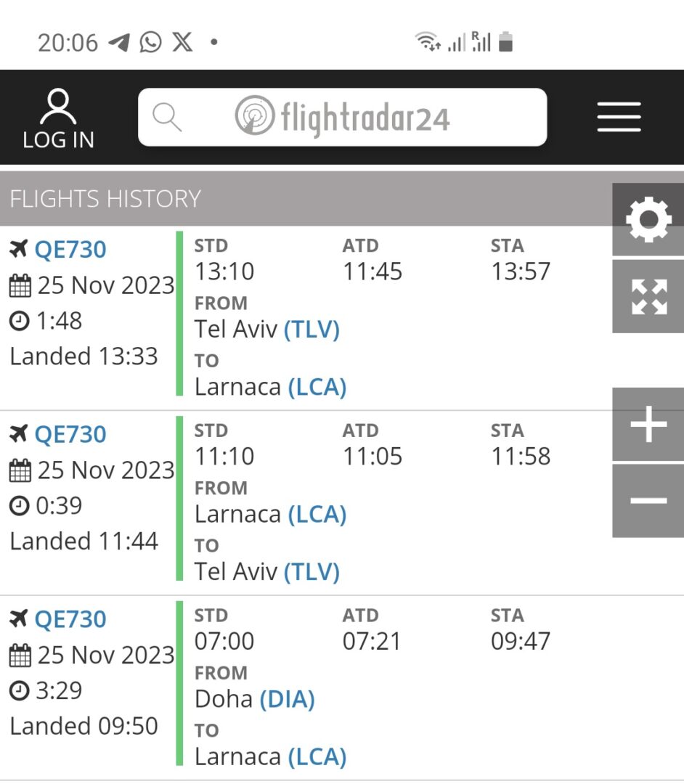This screenshot has width=684, height=784.
Task: Open QE730 flight departing 13:10
Action: coord(70,249)
